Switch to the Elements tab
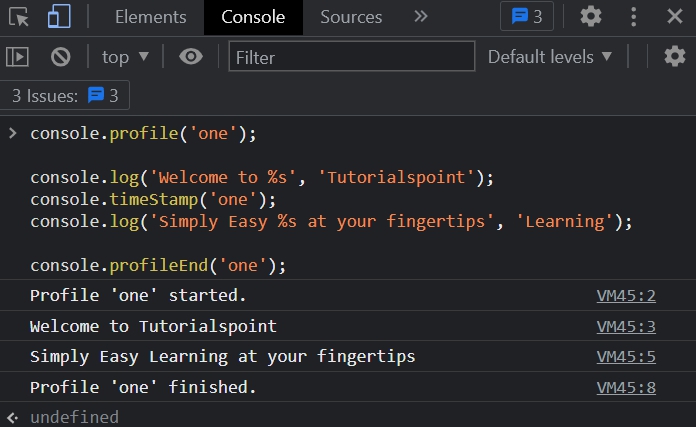Viewport: 696px width, 427px height. tap(150, 17)
